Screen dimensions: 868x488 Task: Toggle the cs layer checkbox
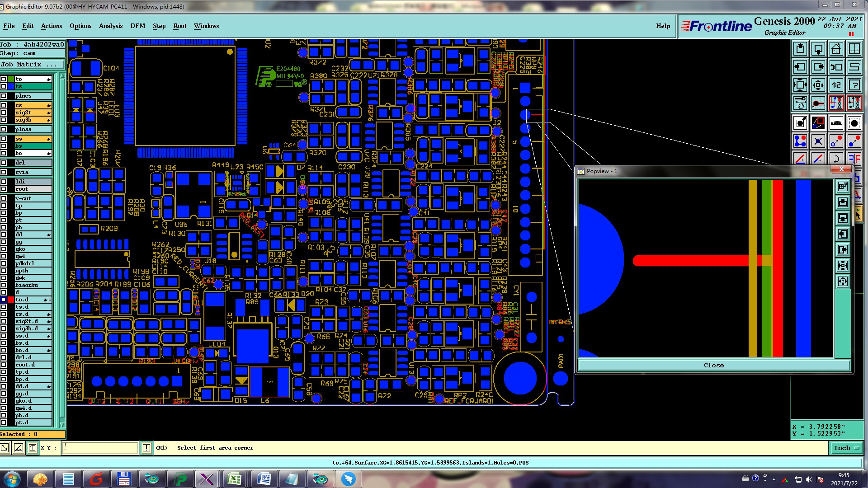(x=4, y=105)
